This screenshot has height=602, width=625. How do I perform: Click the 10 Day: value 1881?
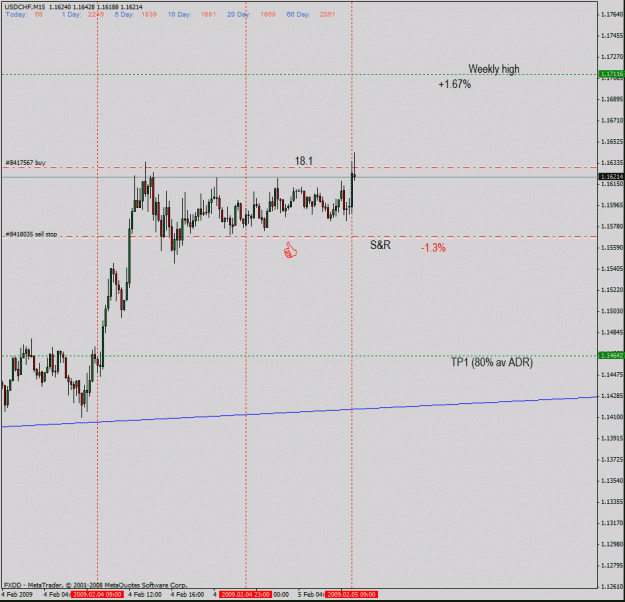pyautogui.click(x=208, y=14)
